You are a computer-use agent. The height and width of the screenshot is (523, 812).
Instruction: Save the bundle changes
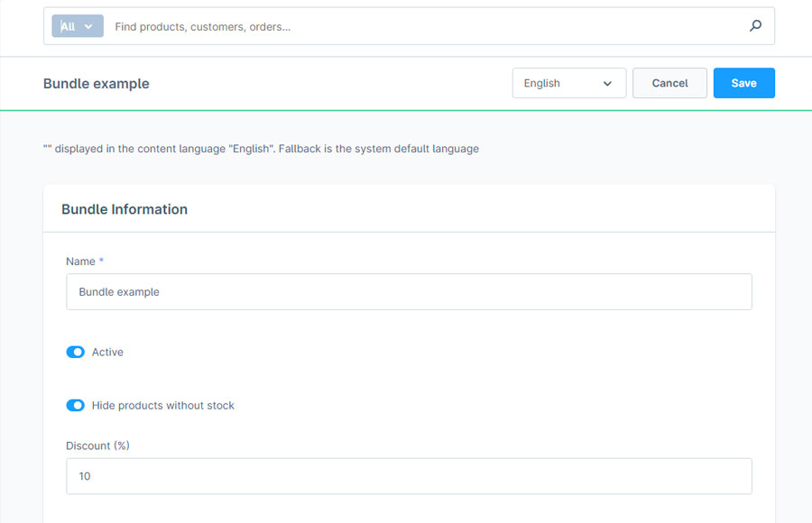(x=743, y=83)
